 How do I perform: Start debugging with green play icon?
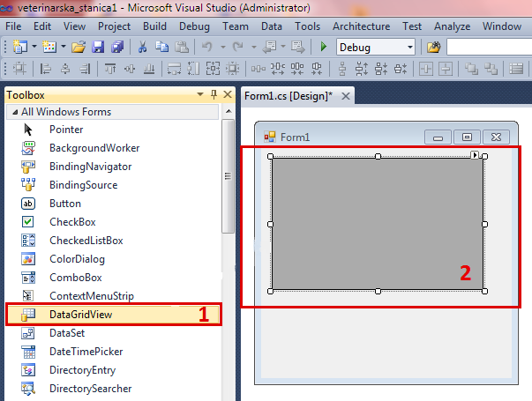[324, 47]
